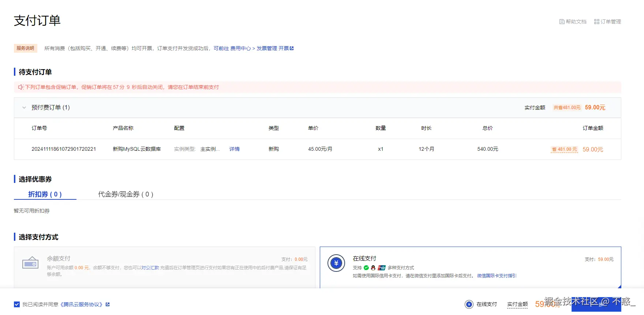Select 余额支付 payment method card
644x315 pixels.
point(165,267)
